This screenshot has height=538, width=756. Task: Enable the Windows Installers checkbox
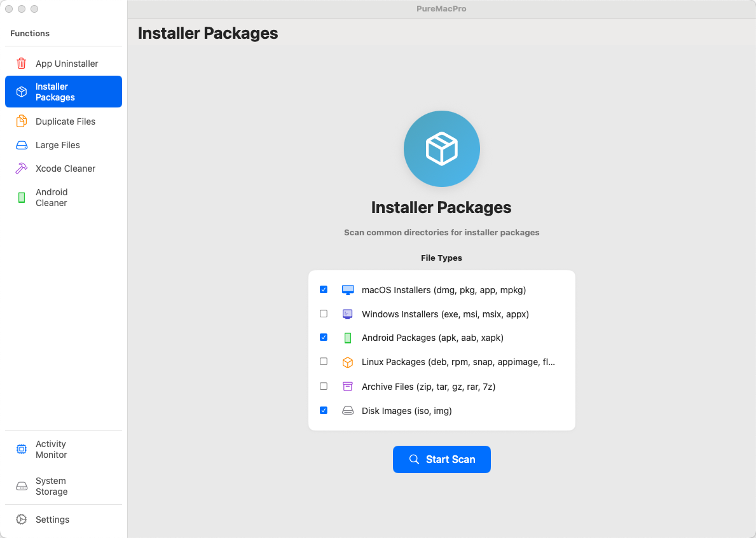pyautogui.click(x=324, y=314)
